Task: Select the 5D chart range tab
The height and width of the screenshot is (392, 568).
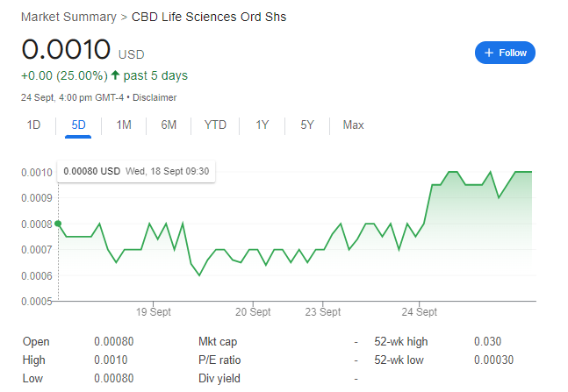Action: 78,125
